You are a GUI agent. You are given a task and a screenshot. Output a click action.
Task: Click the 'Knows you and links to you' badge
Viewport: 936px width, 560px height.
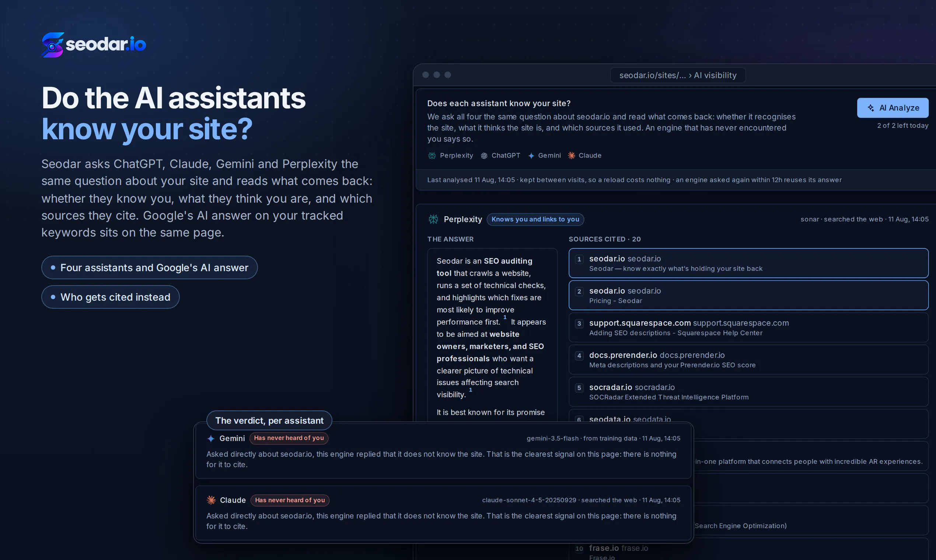pos(535,219)
